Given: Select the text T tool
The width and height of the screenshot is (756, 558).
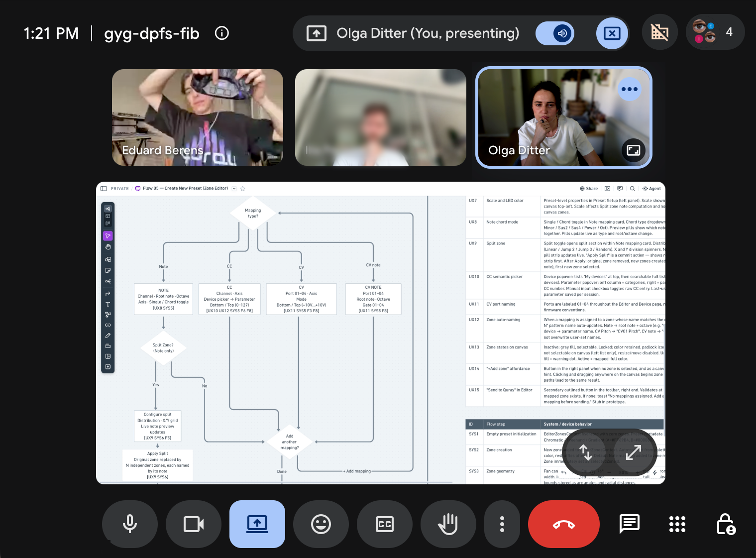Looking at the screenshot, I should (108, 304).
